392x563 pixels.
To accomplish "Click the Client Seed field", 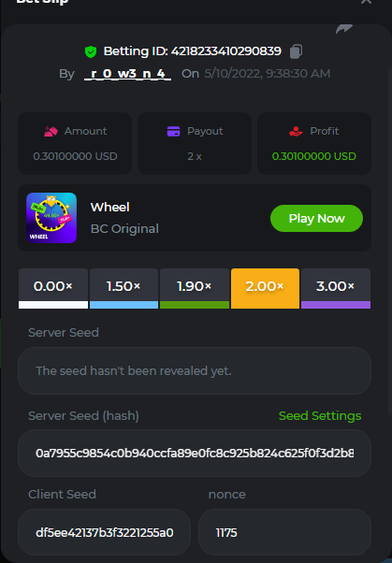I will 104,532.
